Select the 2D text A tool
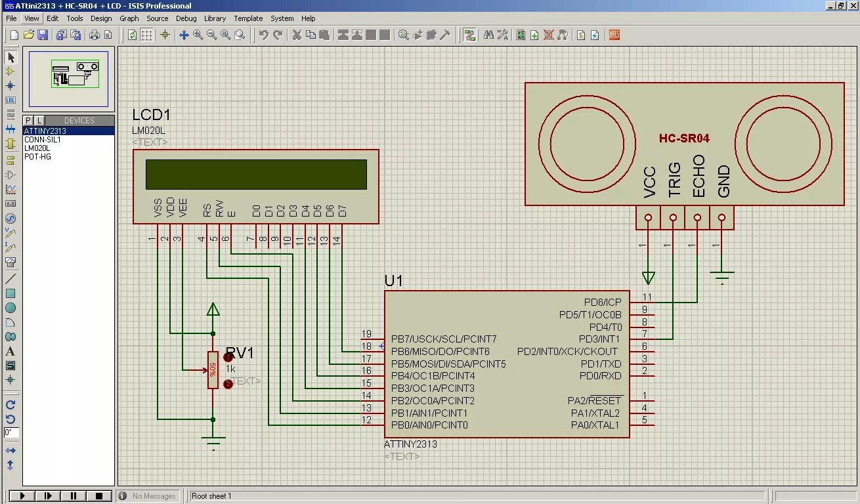Screen dimensions: 860x504 click(x=11, y=351)
